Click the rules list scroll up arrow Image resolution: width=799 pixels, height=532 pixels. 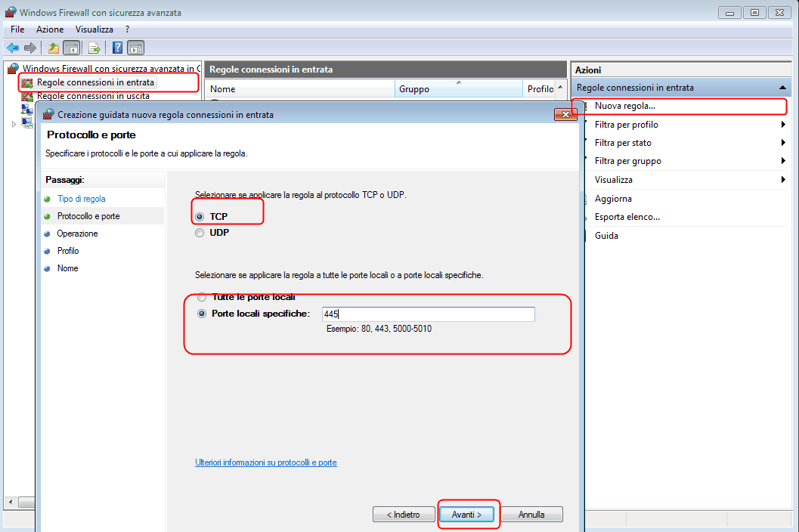coord(561,88)
